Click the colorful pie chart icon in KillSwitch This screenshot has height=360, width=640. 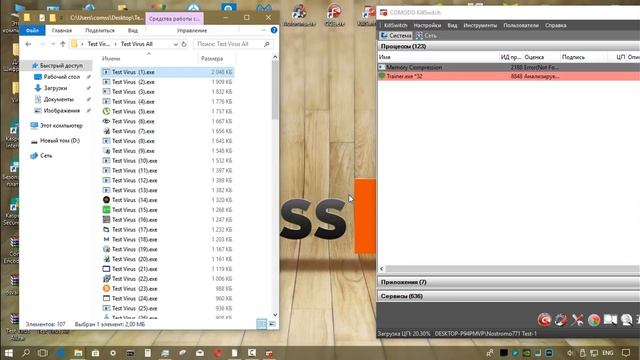pyautogui.click(x=593, y=320)
